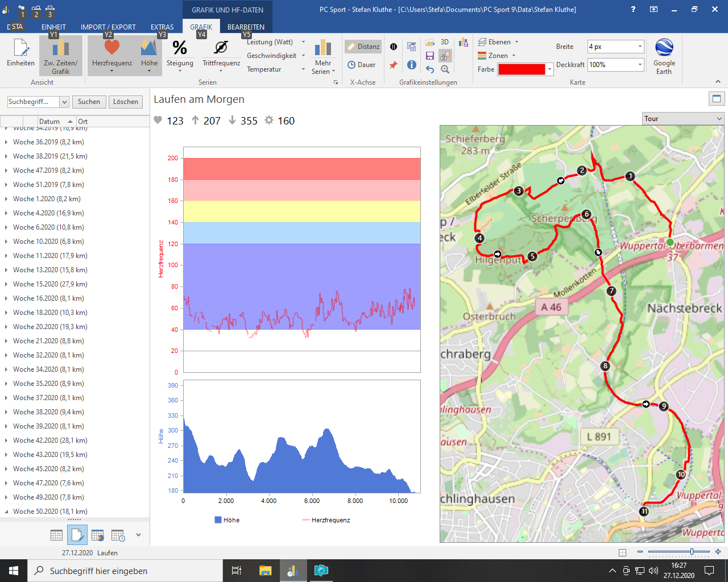The width and height of the screenshot is (728, 582).
Task: Select the Steigung percent icon
Action: 180,48
